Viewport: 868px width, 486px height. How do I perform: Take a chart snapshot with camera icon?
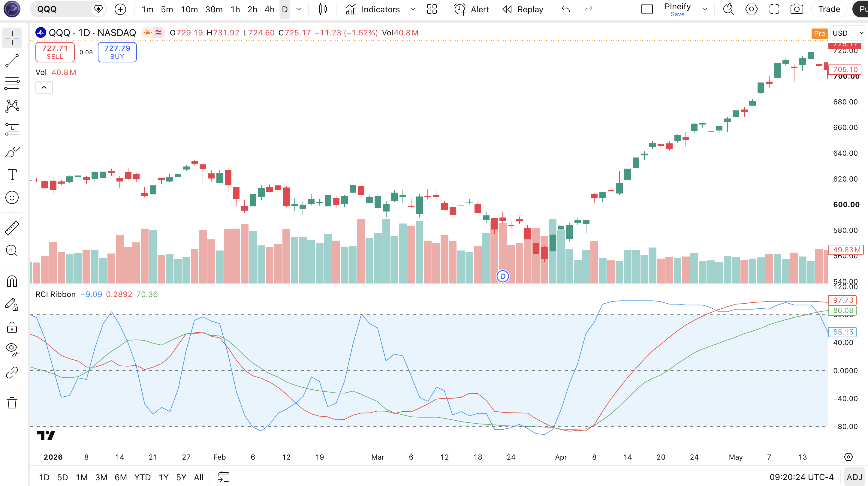tap(797, 9)
